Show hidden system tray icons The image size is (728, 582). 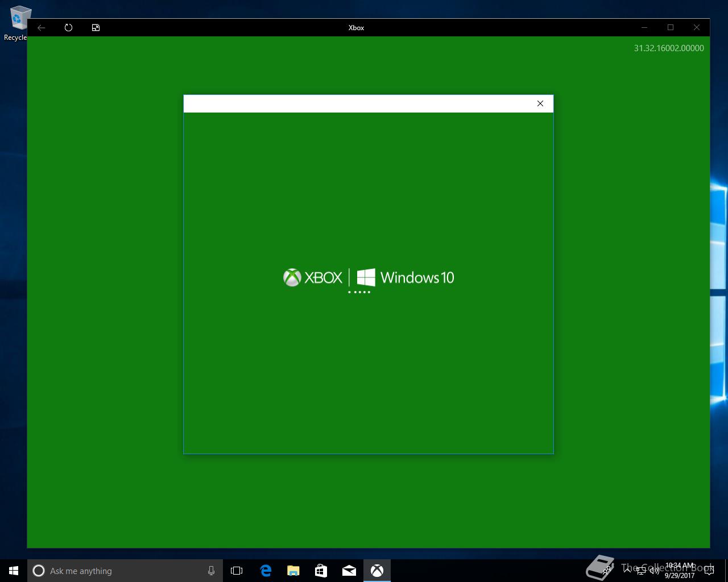(x=628, y=571)
